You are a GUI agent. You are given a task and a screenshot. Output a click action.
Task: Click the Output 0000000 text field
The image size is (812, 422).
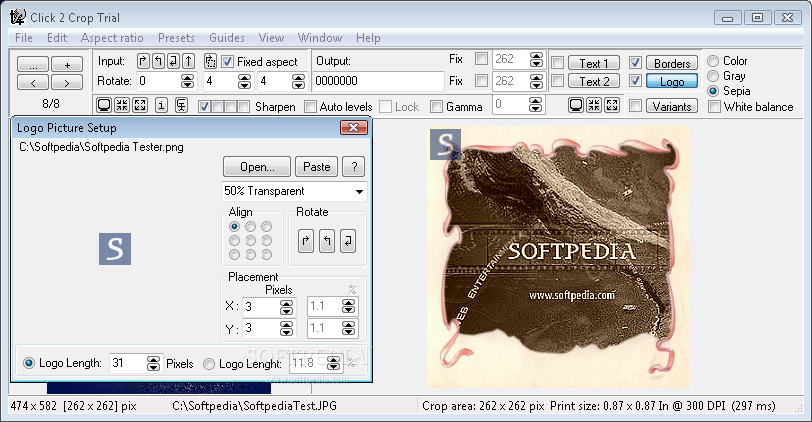(379, 81)
